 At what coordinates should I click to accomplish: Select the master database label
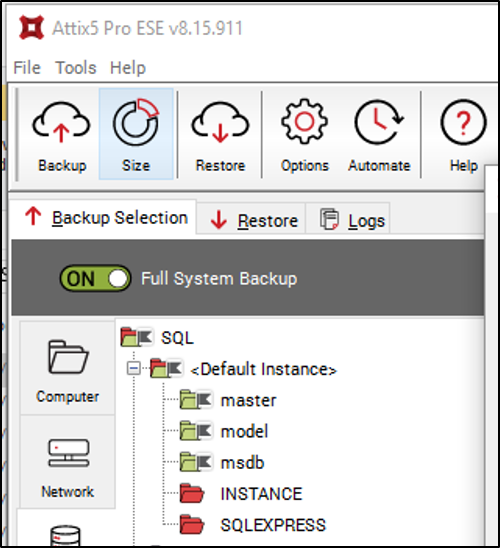pyautogui.click(x=248, y=401)
